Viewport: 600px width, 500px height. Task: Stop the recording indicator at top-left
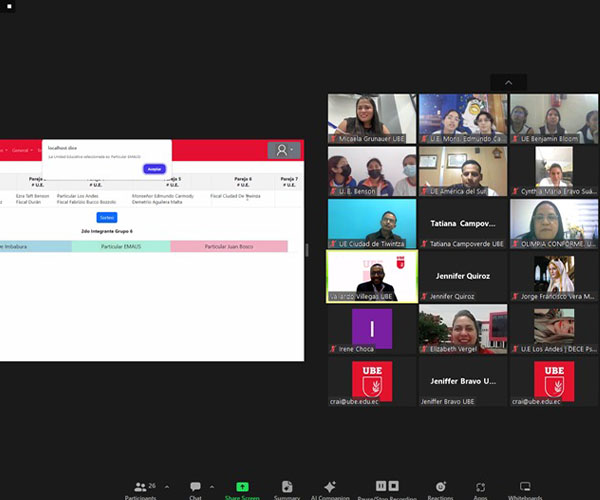[x=9, y=7]
